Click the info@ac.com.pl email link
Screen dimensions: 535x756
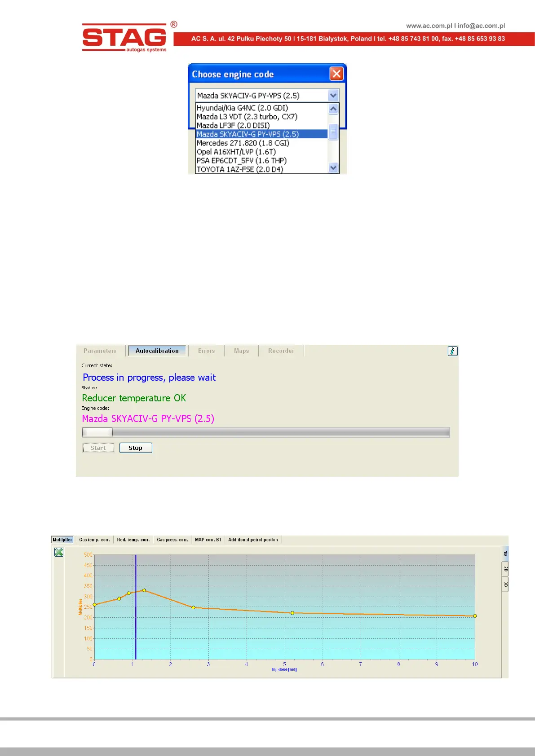(x=482, y=26)
